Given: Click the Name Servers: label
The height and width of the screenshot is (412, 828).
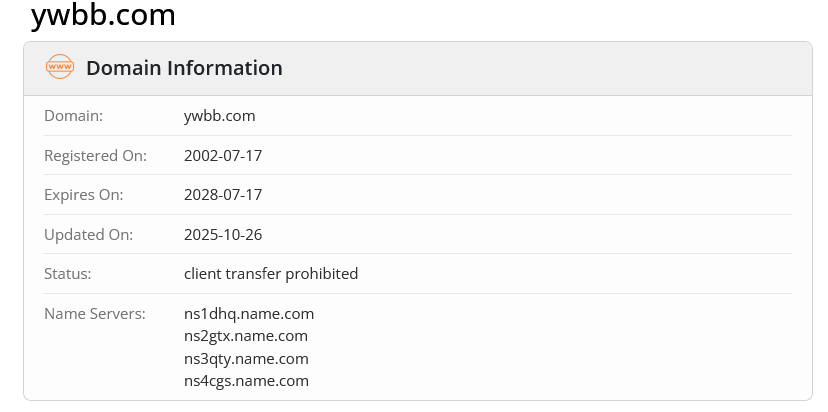Looking at the screenshot, I should point(95,314).
